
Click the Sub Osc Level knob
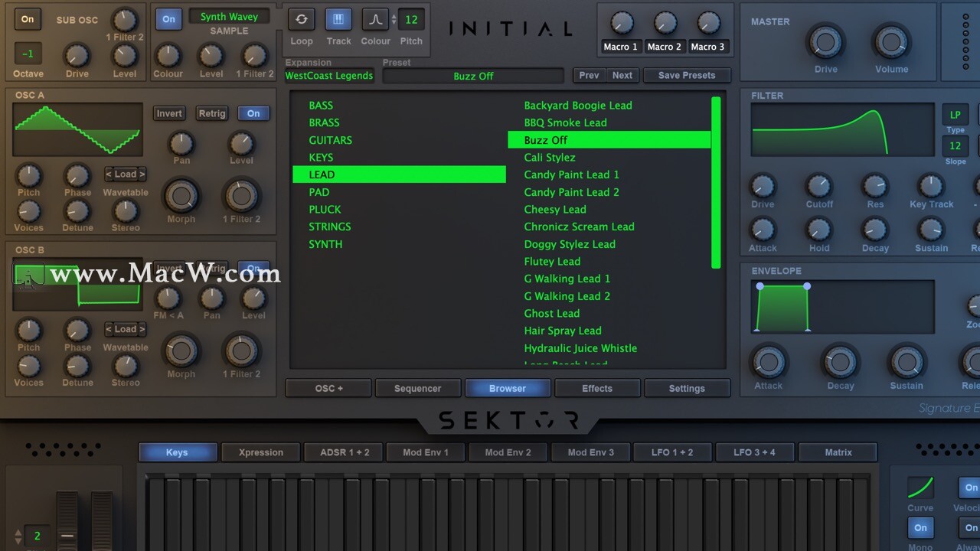click(124, 55)
